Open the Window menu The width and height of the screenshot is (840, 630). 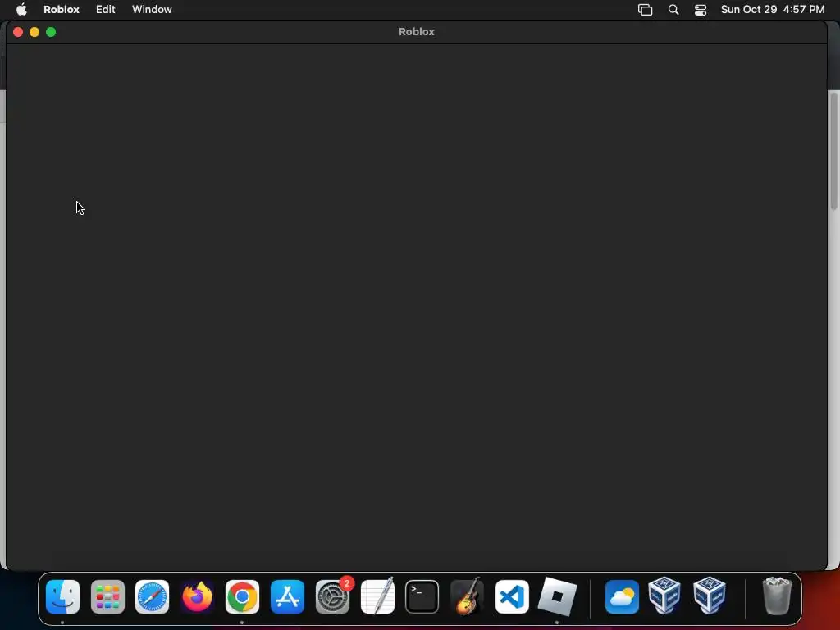click(152, 9)
